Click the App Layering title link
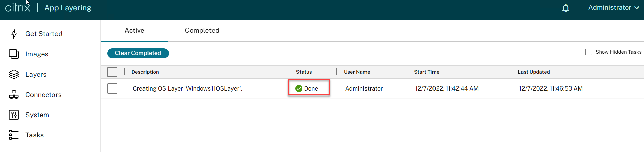Screen dimensions: 644x152 point(68,8)
